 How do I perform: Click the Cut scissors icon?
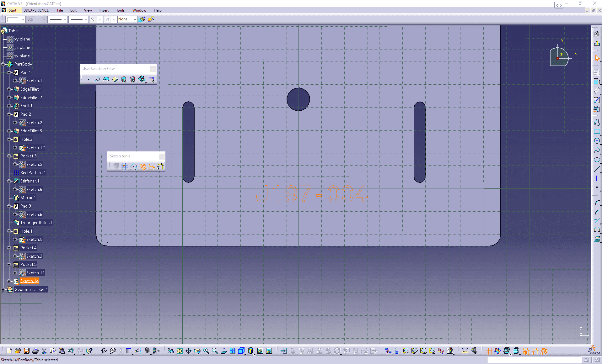pos(44,351)
